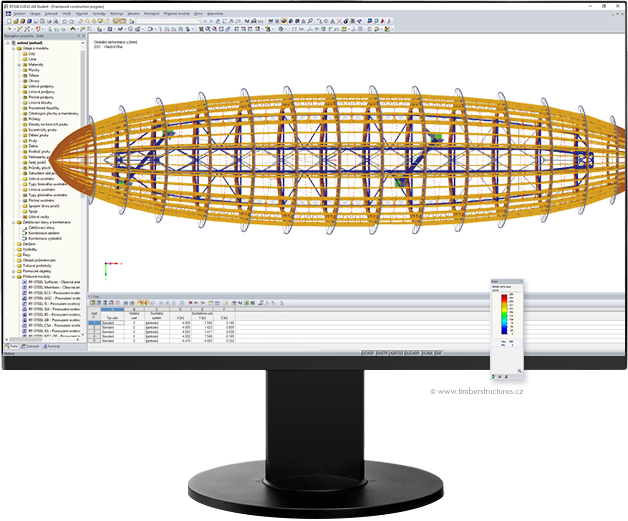This screenshot has width=628, height=521.
Task: Open the Soubor menu
Action: click(x=19, y=14)
